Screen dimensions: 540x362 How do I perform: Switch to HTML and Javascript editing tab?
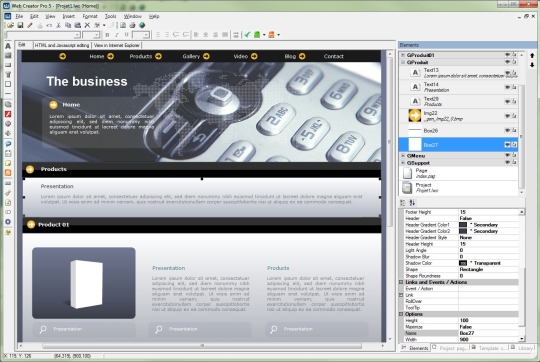click(x=62, y=45)
